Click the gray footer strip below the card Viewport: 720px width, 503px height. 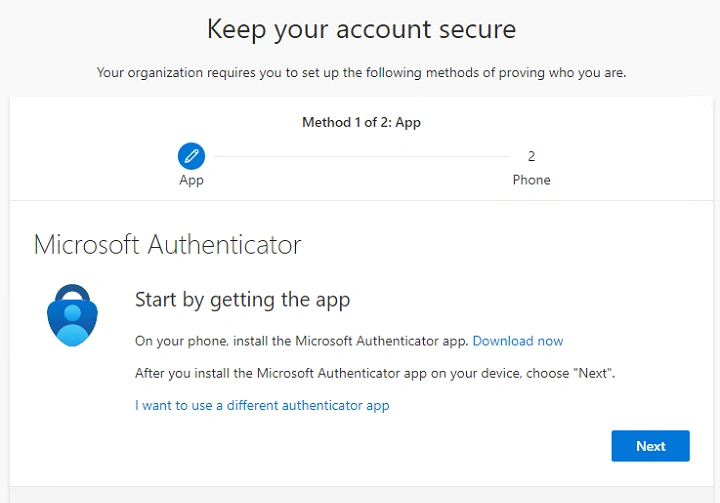(360, 494)
